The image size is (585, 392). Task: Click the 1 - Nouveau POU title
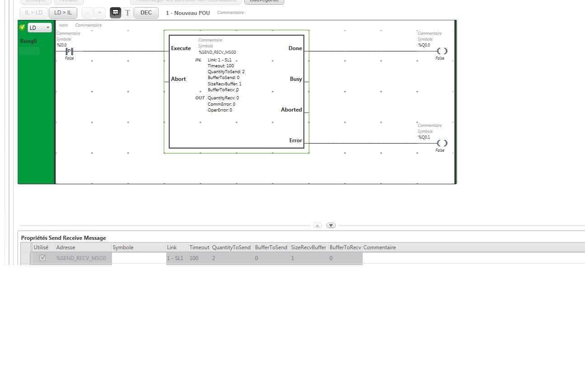187,13
